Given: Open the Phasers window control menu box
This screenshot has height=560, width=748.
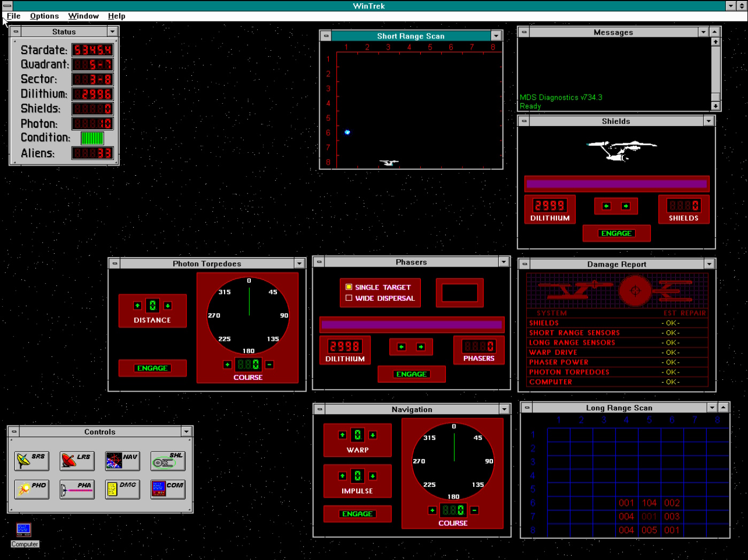Looking at the screenshot, I should pos(319,262).
